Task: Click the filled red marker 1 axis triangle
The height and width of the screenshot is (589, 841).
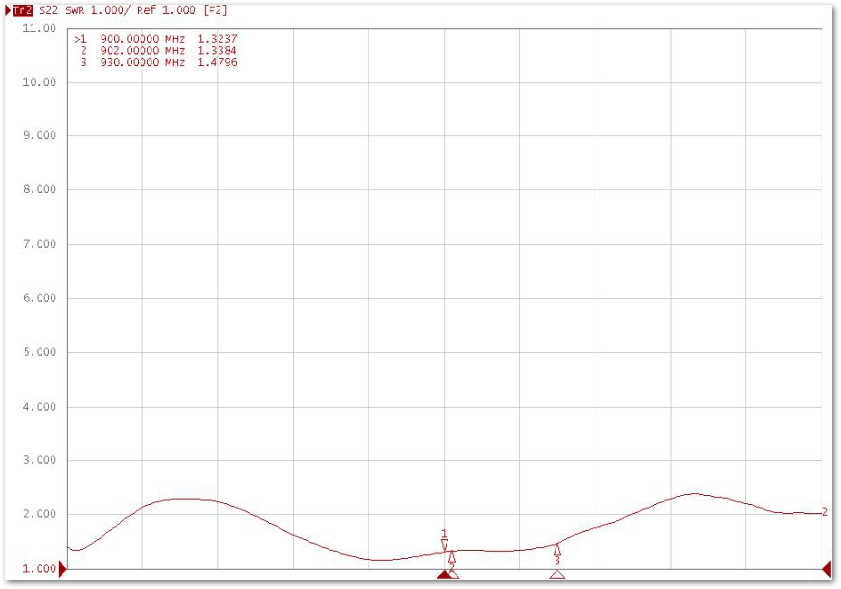Action: (444, 574)
